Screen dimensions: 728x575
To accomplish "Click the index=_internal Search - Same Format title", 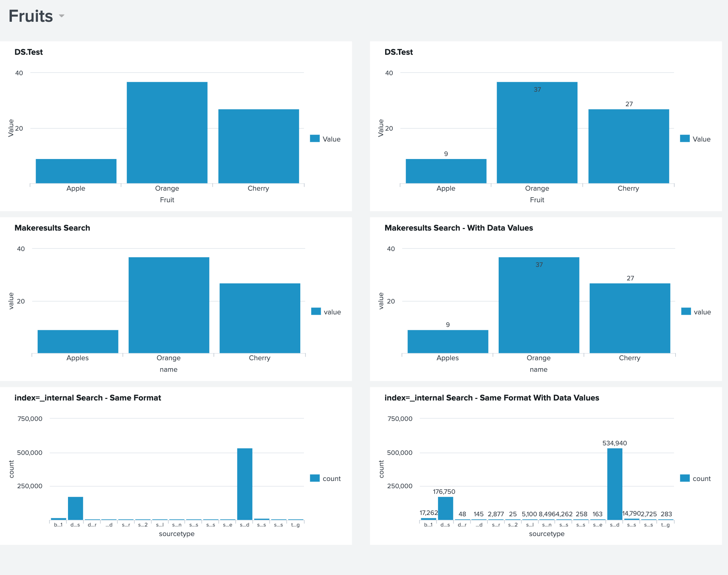I will point(87,398).
